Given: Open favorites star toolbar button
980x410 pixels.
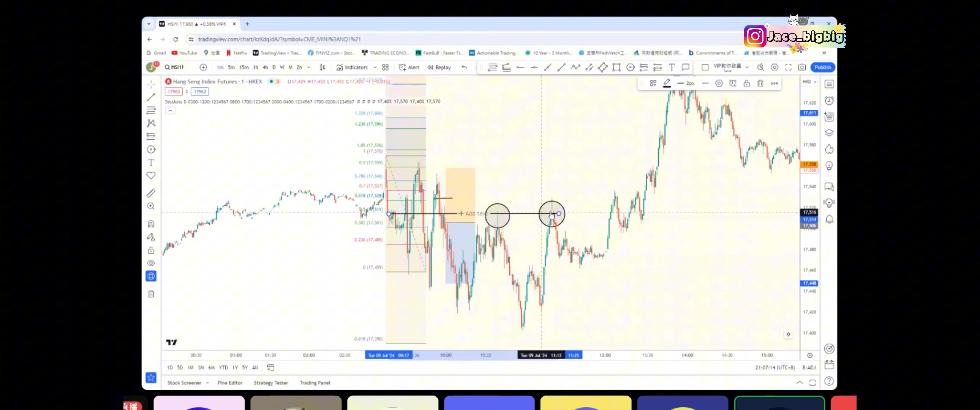Looking at the screenshot, I should (x=151, y=377).
